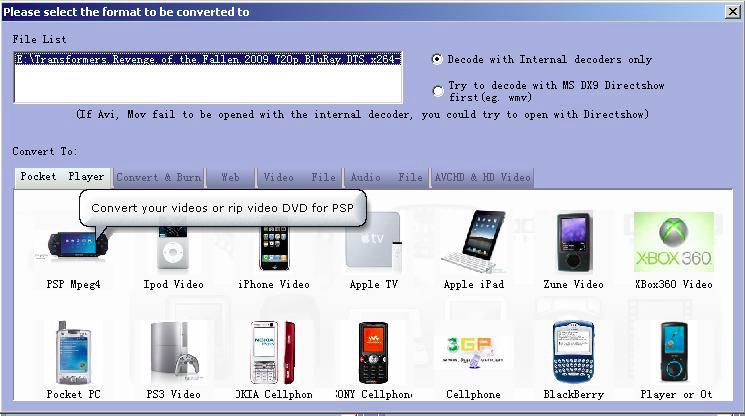This screenshot has height=416, width=745.
Task: Select Try to decode with MS DX9 Directshow
Action: point(438,91)
